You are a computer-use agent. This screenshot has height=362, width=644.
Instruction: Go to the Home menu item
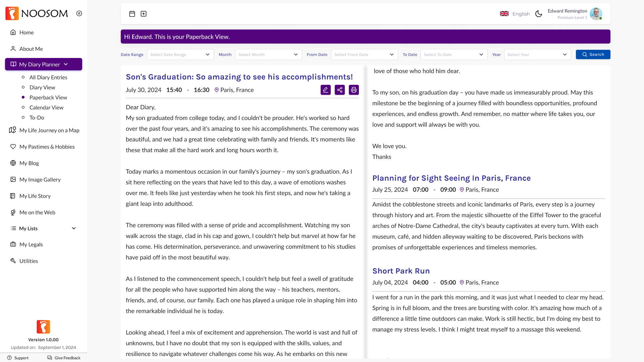(26, 33)
